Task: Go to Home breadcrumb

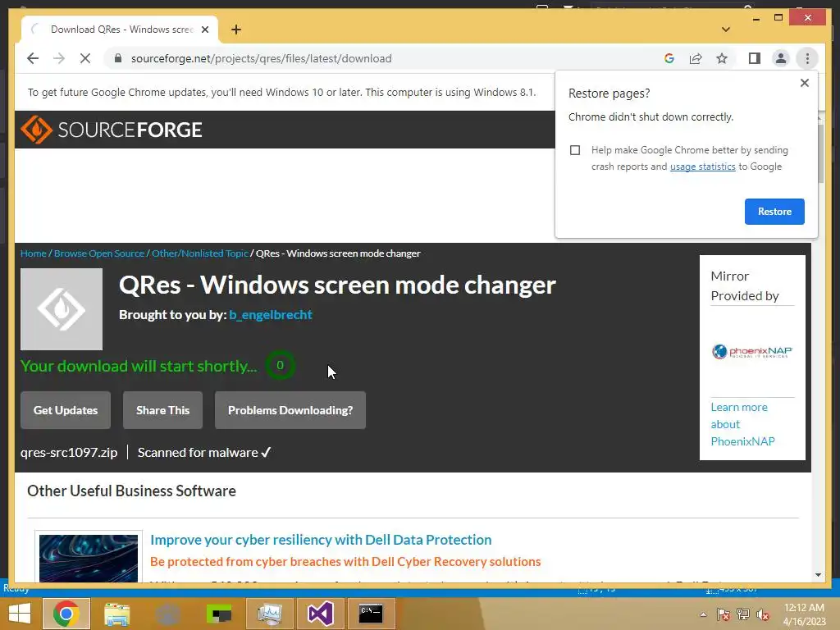Action: tap(33, 253)
